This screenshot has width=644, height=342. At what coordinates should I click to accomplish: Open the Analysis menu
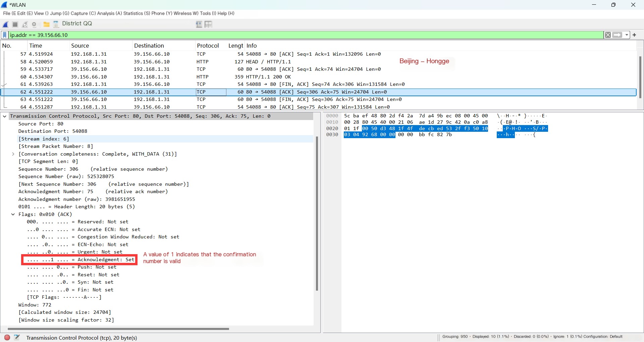click(109, 13)
